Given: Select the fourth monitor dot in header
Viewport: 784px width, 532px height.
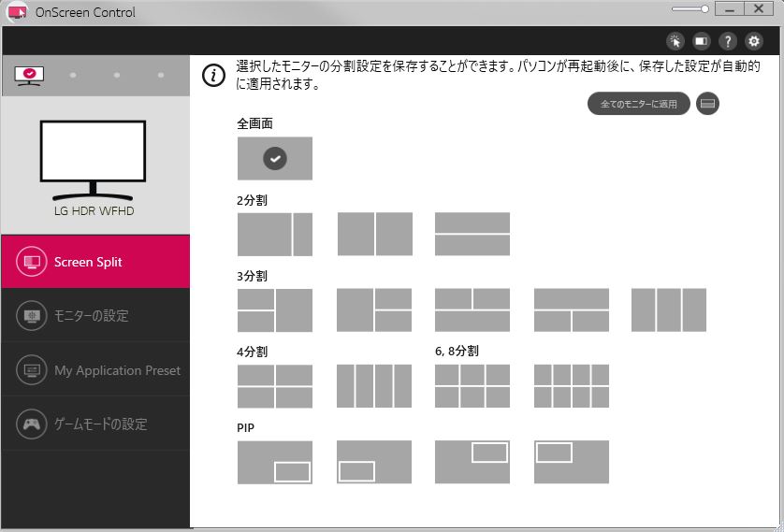Looking at the screenshot, I should pos(161,76).
